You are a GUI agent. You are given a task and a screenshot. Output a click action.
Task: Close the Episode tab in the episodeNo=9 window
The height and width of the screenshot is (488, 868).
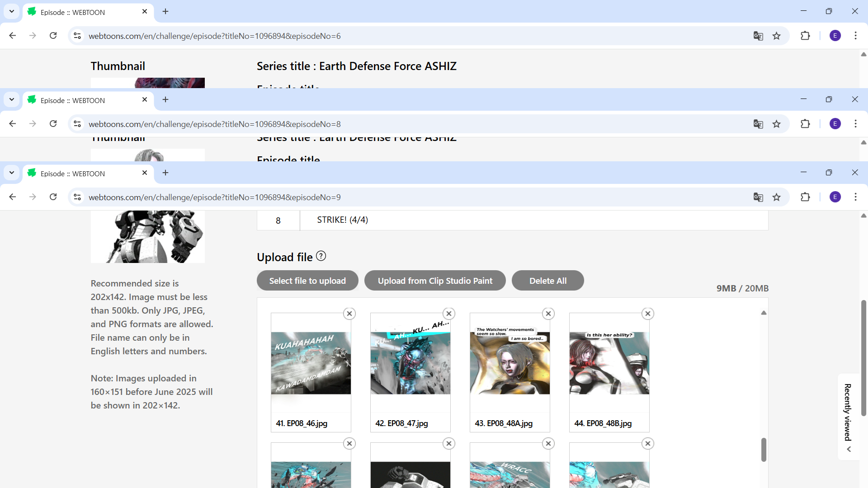145,173
